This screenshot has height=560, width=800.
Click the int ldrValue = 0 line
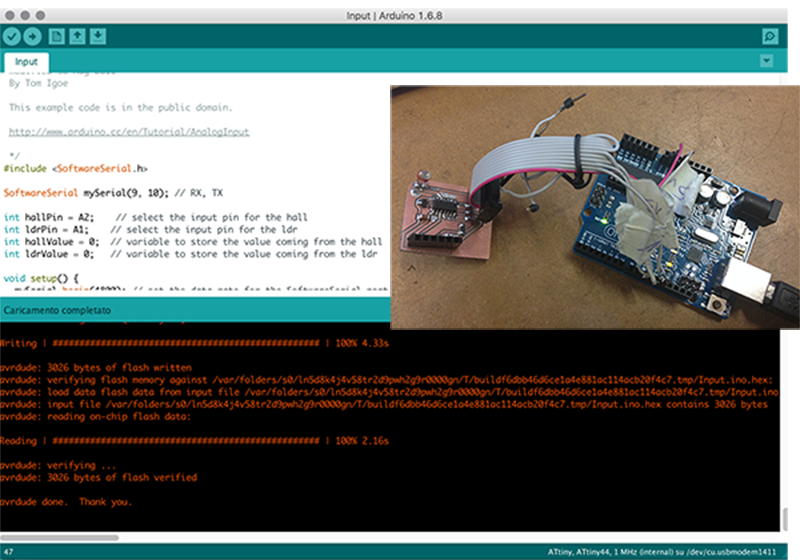[191, 254]
